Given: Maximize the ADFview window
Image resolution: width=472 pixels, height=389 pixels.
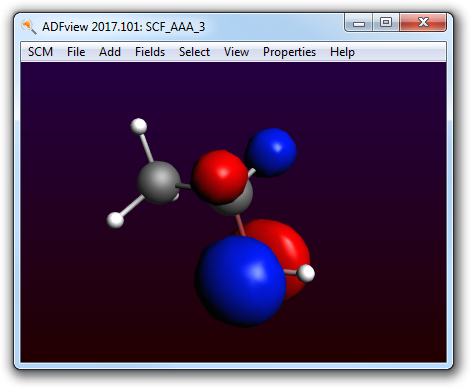Looking at the screenshot, I should click(x=386, y=23).
